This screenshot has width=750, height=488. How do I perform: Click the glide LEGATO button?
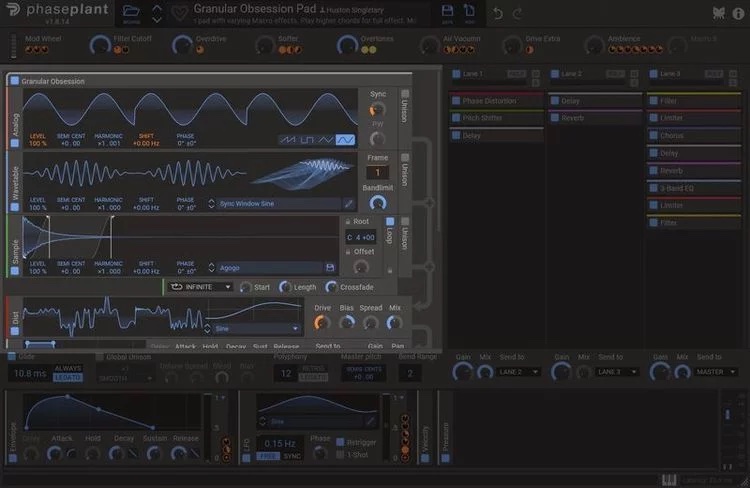coord(67,378)
